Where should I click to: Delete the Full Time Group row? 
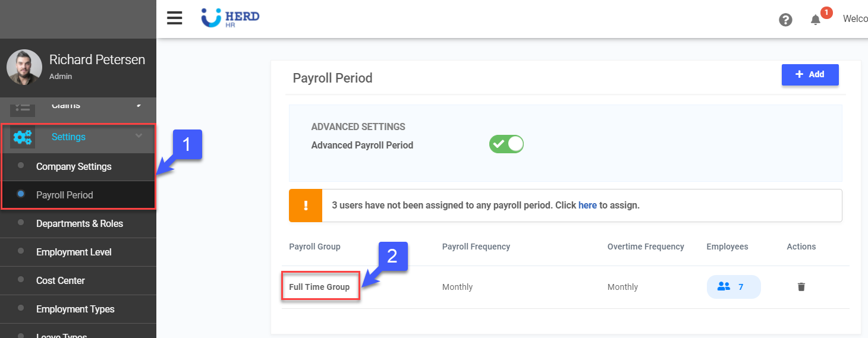tap(801, 287)
